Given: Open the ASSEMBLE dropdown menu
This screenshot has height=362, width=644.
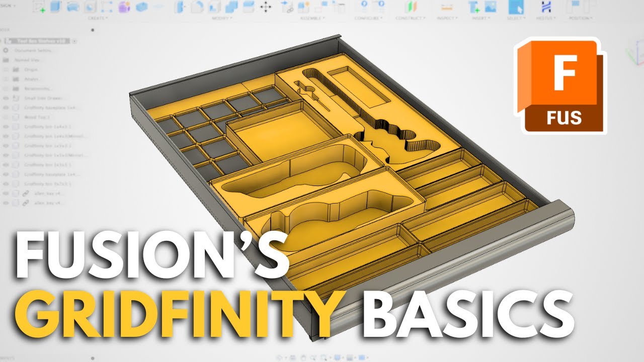Looking at the screenshot, I should 312,18.
